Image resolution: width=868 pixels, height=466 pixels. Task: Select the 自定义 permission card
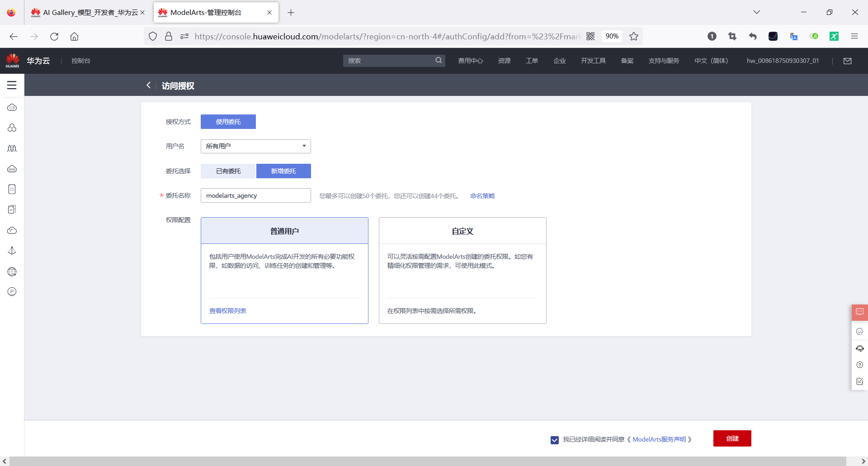[462, 270]
